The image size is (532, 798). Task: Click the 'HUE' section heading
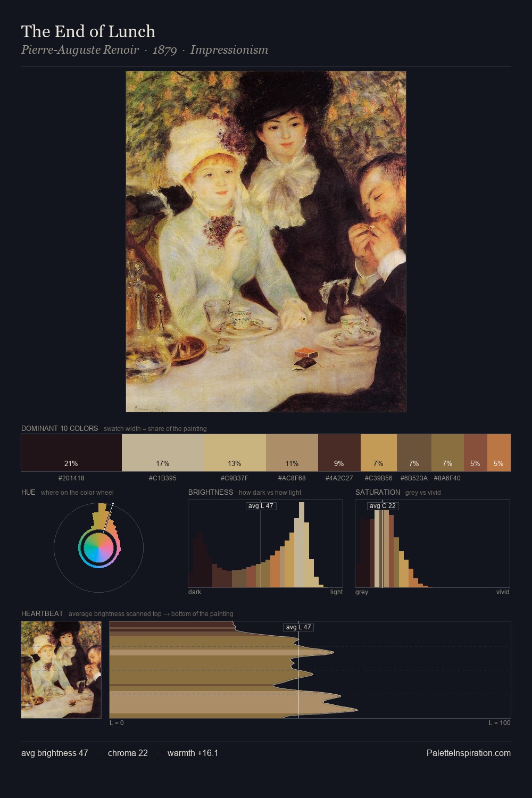click(28, 492)
